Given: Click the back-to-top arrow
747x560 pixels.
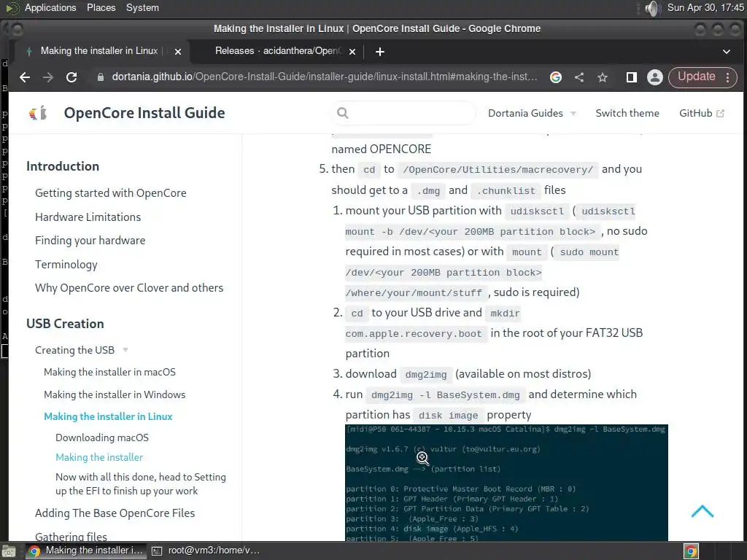Looking at the screenshot, I should pos(703,511).
